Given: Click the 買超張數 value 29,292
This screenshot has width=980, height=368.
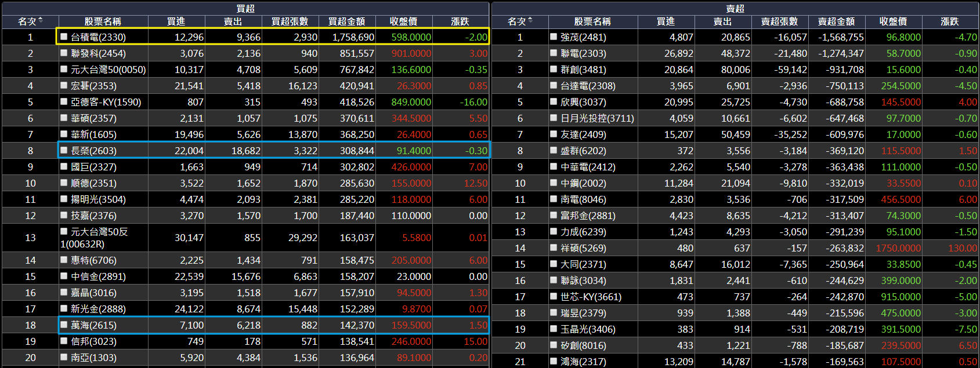Looking at the screenshot, I should (303, 238).
